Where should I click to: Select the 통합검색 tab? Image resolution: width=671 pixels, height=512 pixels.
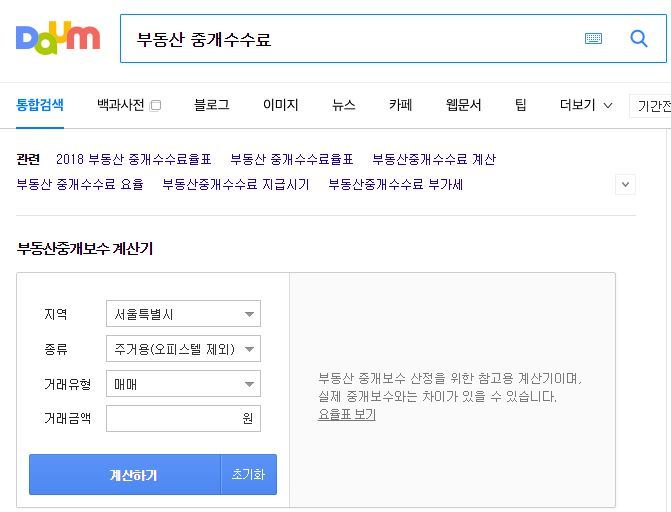coord(40,105)
